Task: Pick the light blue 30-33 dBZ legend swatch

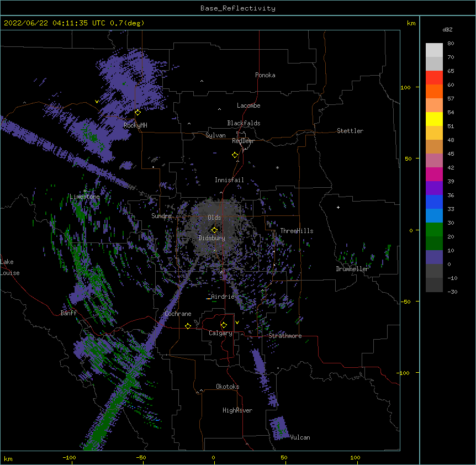Action: click(x=434, y=216)
